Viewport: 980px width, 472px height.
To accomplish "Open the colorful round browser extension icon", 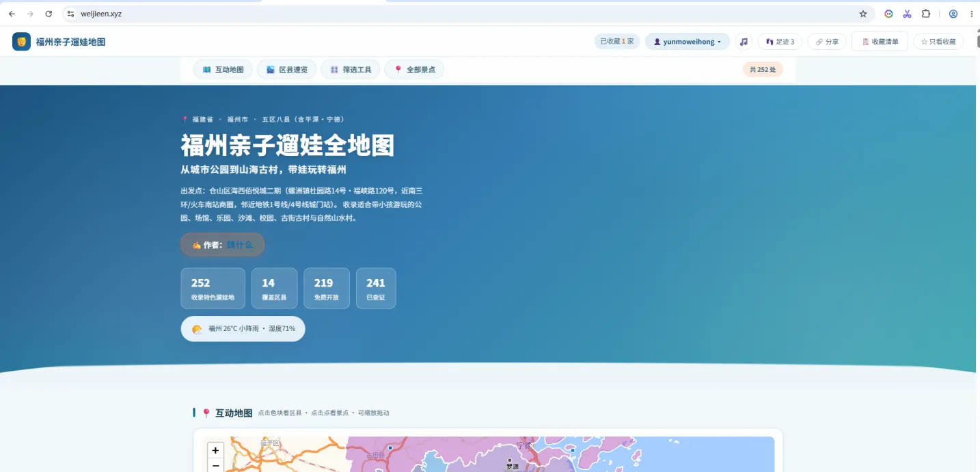I will click(x=888, y=14).
